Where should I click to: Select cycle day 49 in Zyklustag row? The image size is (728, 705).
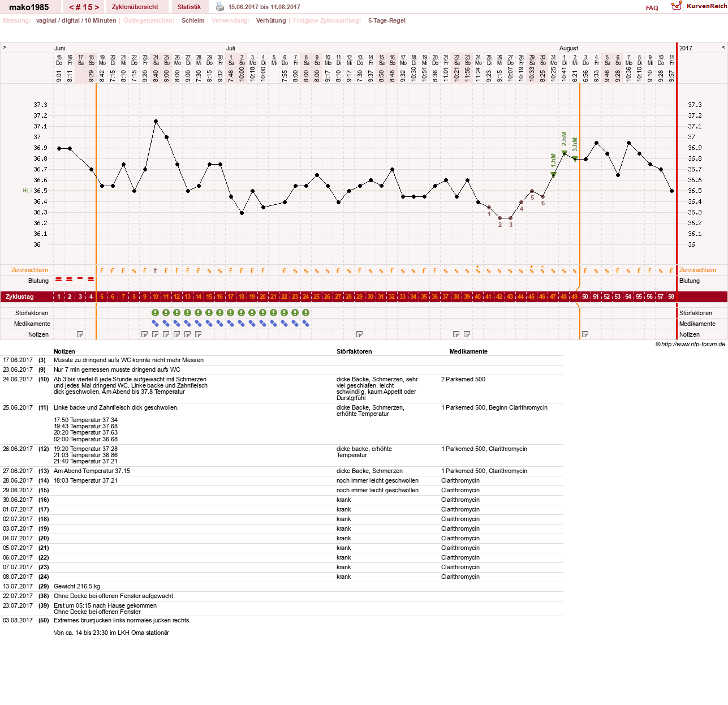(x=575, y=296)
